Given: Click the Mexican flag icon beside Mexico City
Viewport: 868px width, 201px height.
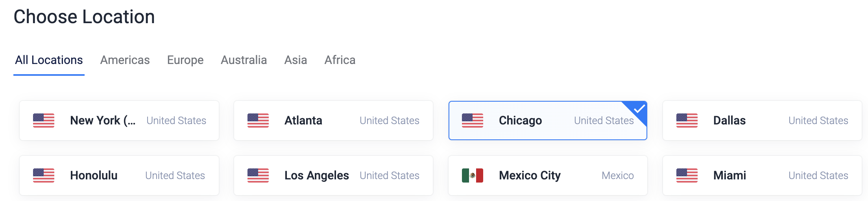Looking at the screenshot, I should coord(473,175).
